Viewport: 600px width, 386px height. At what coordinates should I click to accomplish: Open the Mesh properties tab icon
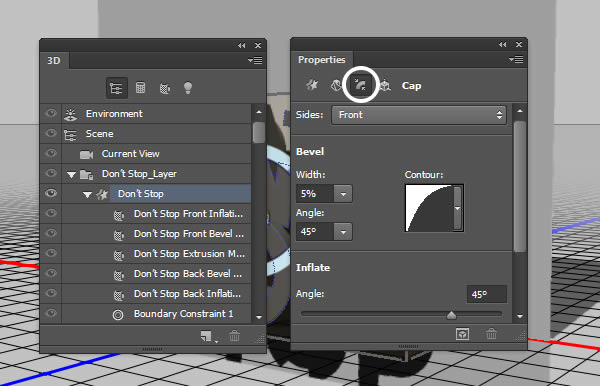point(312,85)
